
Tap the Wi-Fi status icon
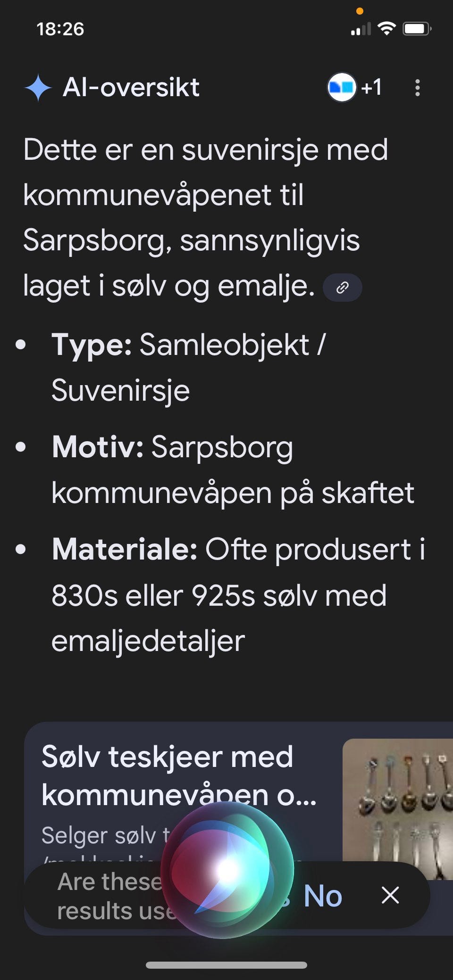click(x=387, y=29)
